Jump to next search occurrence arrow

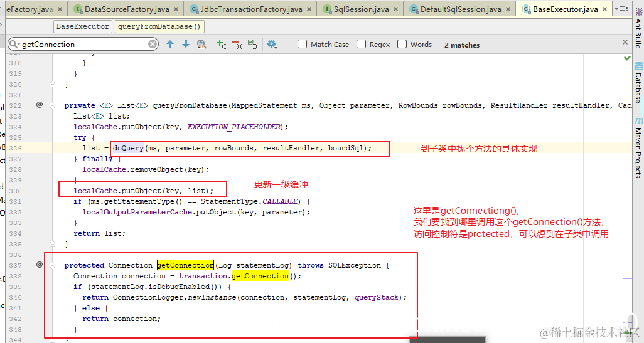186,44
